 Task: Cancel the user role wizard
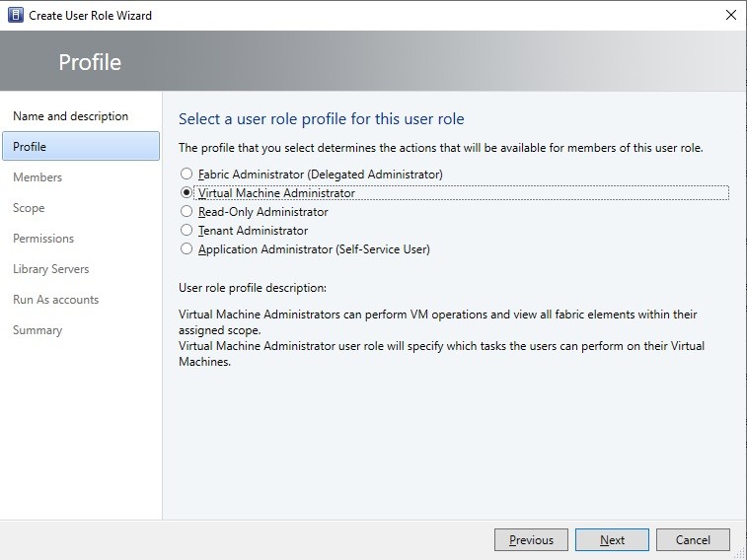pos(693,540)
